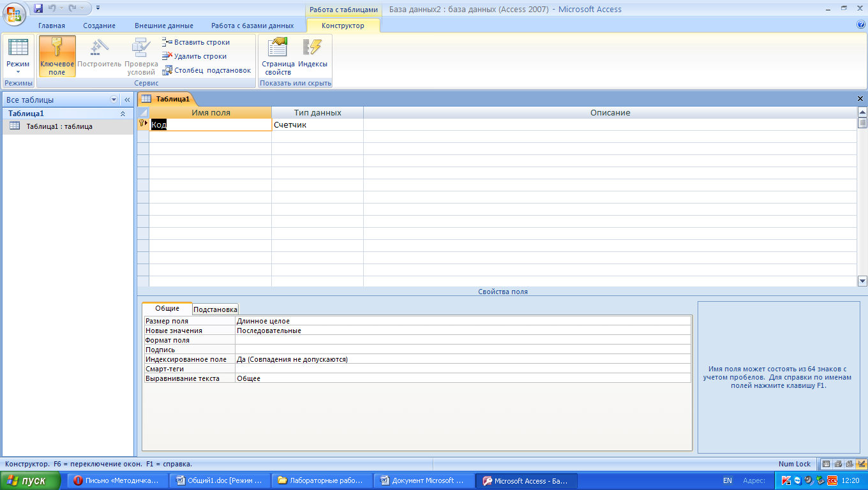Viewport: 868px width, 490px height.
Task: Open the Внешние данные tab
Action: click(164, 26)
